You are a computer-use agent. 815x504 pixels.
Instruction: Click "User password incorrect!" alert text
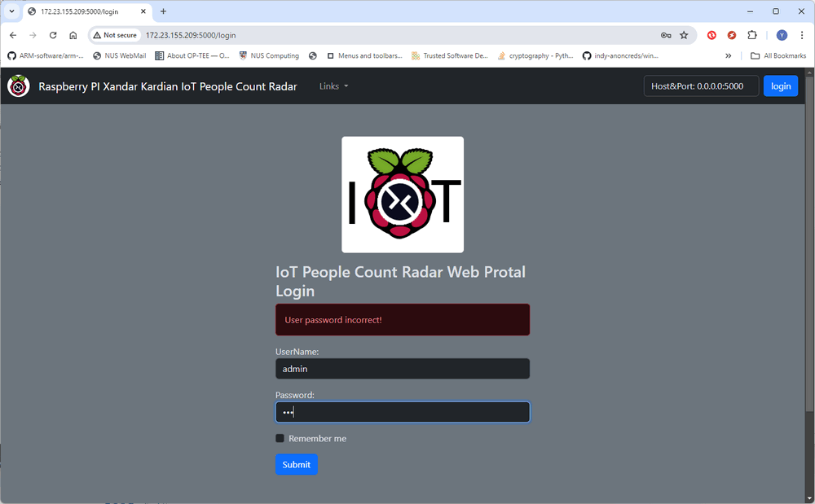(x=333, y=320)
